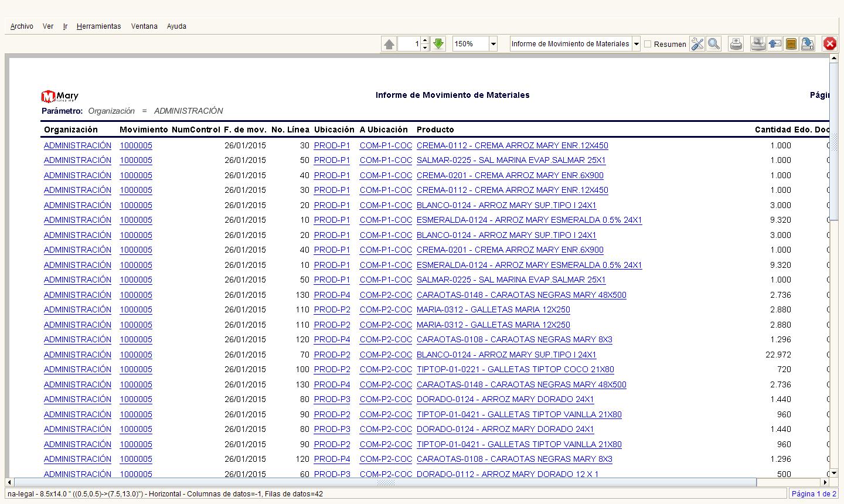Decrement the page number stepper down
This screenshot has height=504, width=844.
pyautogui.click(x=425, y=47)
